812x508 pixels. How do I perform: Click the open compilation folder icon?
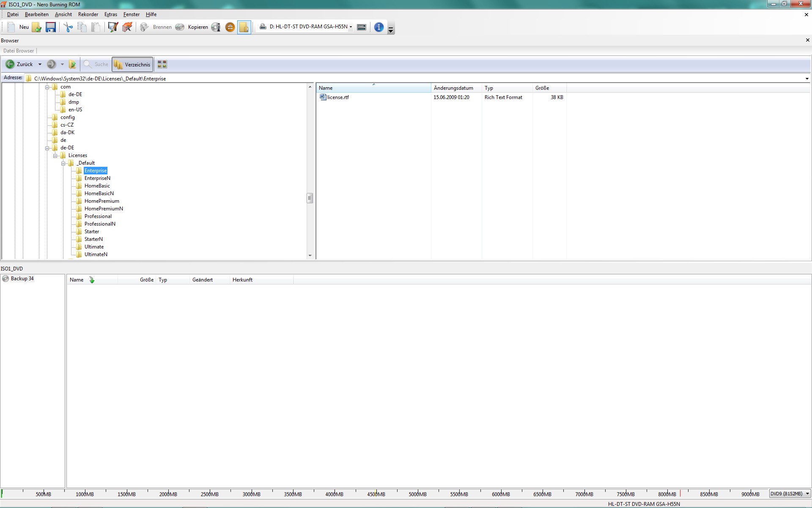pyautogui.click(x=37, y=27)
